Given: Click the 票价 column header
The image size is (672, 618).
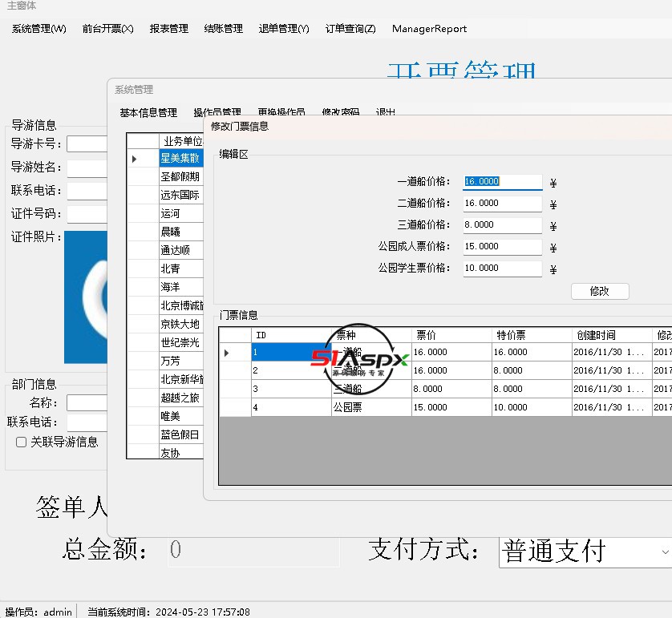Looking at the screenshot, I should coord(451,335).
